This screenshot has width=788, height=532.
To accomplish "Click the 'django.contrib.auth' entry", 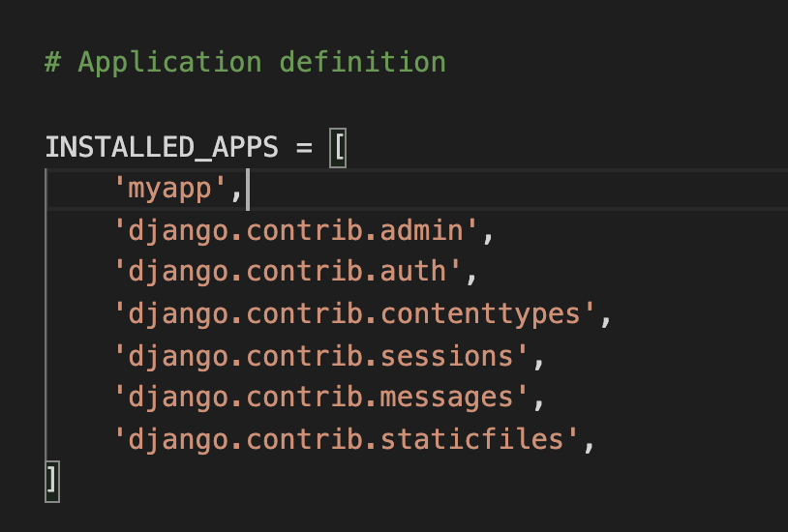I will (x=287, y=273).
